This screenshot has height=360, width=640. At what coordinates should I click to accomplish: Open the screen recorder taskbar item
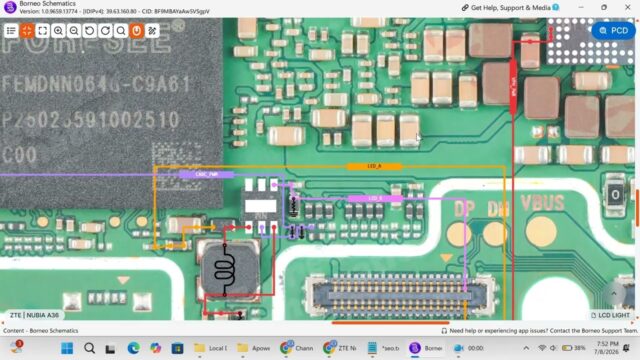469,348
